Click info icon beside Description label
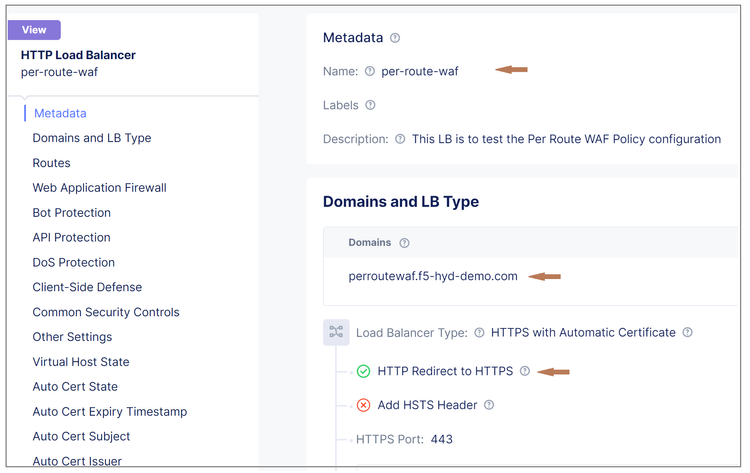This screenshot has width=750, height=473. (400, 139)
